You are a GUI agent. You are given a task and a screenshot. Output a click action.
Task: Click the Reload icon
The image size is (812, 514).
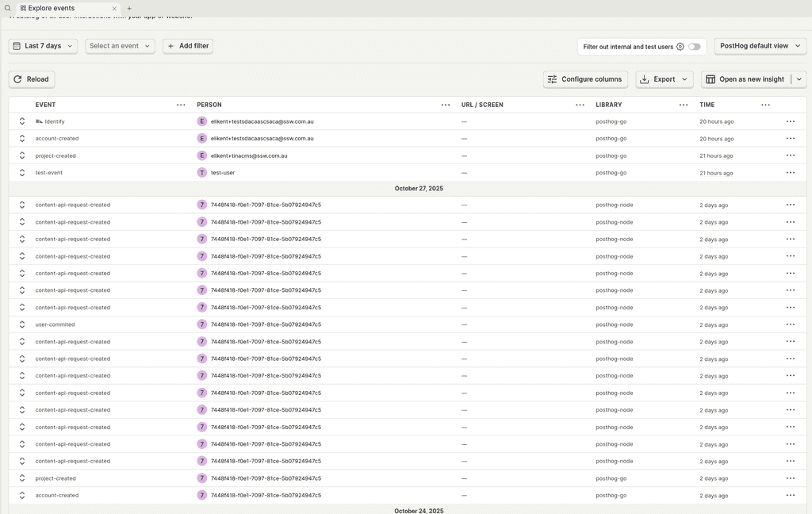point(17,79)
